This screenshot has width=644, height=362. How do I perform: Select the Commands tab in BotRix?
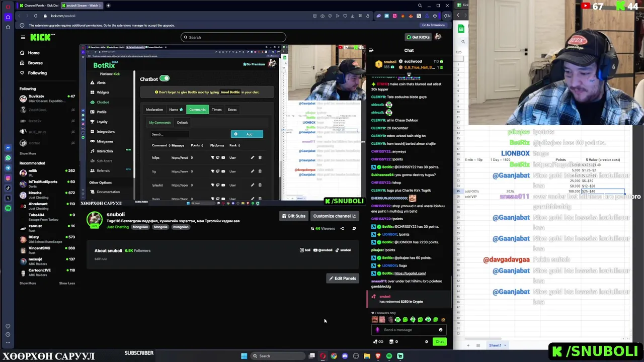(197, 110)
